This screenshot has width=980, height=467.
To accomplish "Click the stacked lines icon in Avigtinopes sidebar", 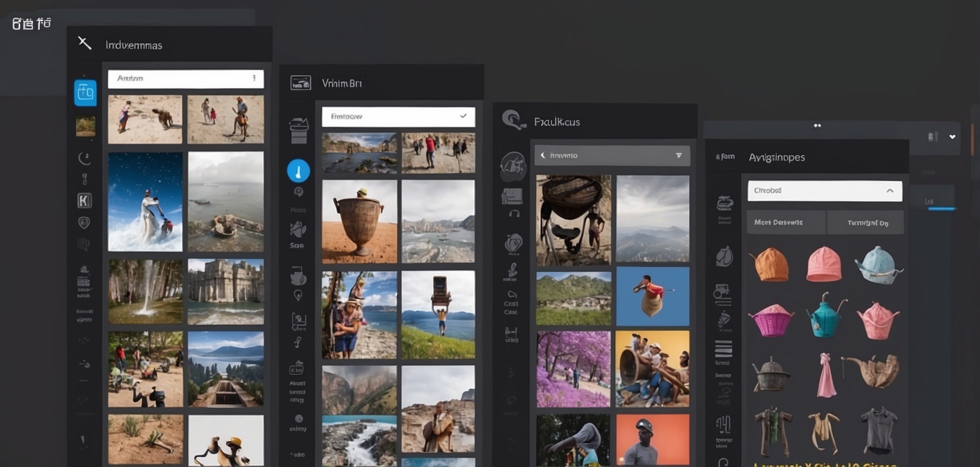I will click(x=723, y=349).
